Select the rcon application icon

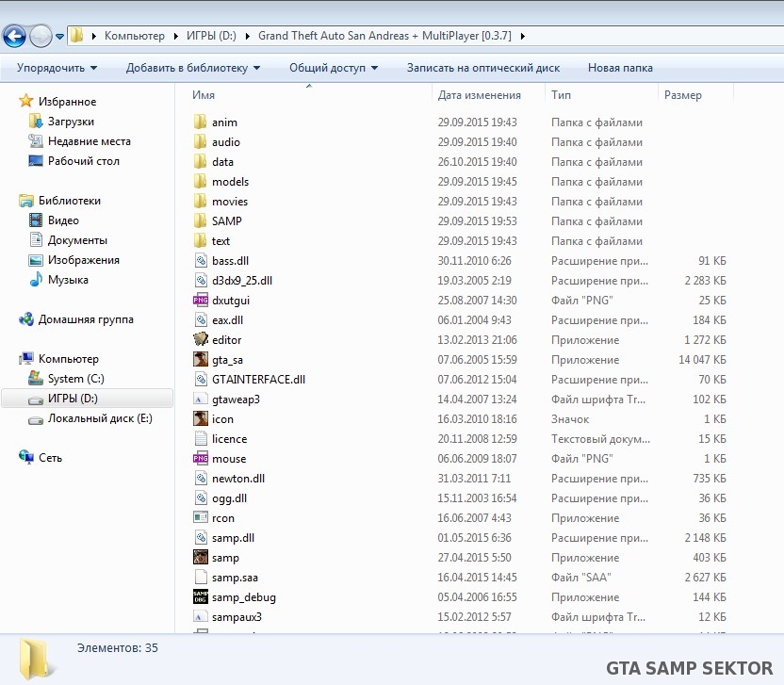coord(201,517)
